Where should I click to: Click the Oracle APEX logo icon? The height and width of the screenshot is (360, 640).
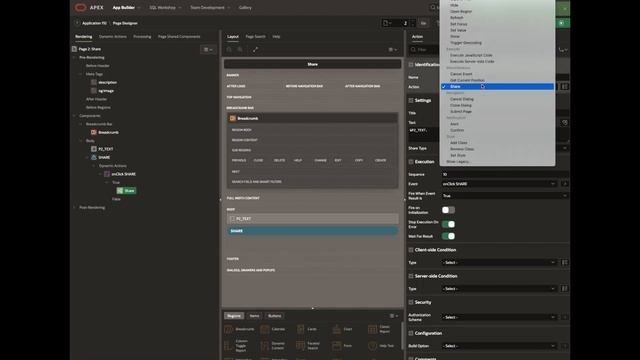(80, 7)
